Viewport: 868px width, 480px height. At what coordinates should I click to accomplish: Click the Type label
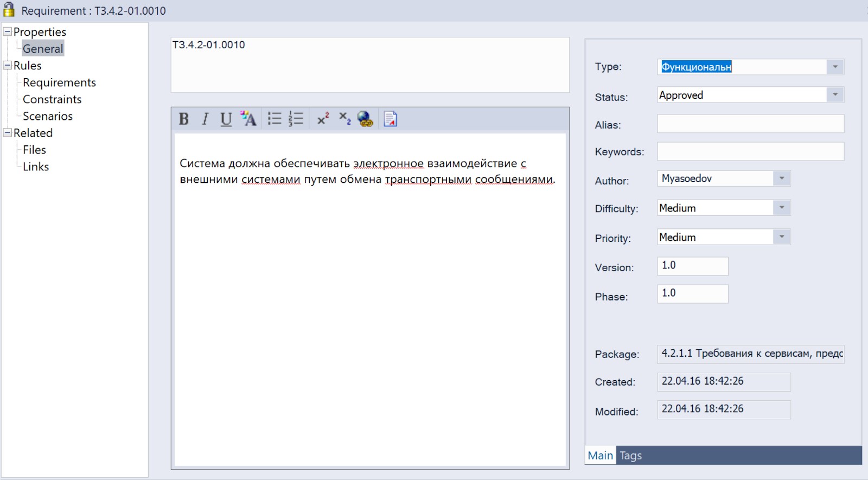[x=608, y=67]
